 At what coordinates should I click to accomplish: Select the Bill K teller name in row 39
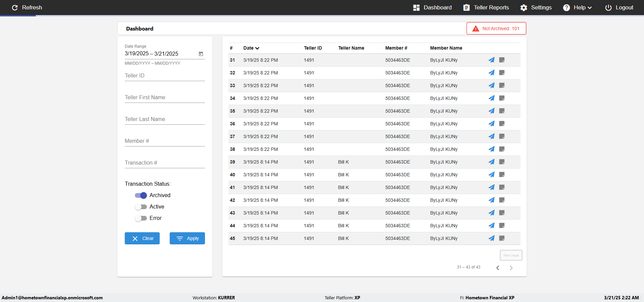tap(343, 162)
